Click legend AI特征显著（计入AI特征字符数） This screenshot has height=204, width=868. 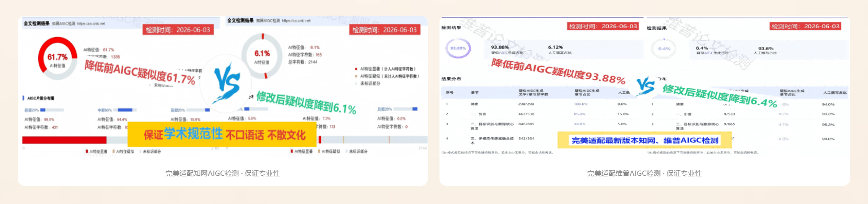click(x=386, y=69)
